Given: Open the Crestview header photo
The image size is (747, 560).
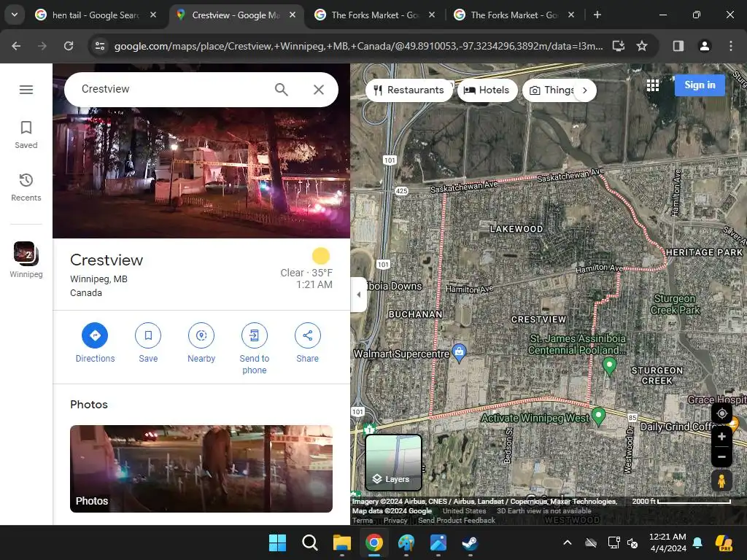Looking at the screenshot, I should pyautogui.click(x=201, y=172).
